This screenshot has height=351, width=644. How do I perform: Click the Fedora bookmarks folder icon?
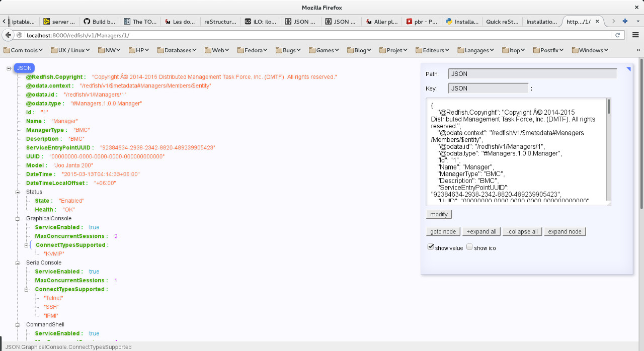pyautogui.click(x=240, y=50)
